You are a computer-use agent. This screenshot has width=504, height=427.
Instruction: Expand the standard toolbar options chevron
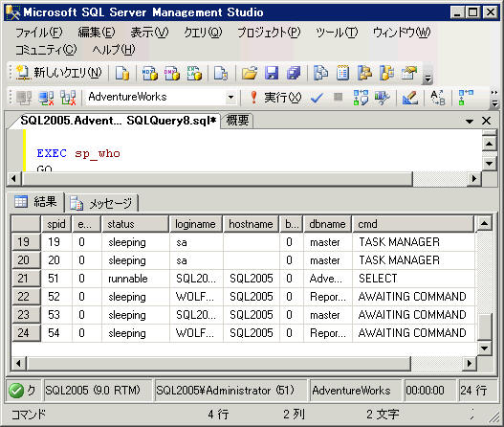pos(427,78)
